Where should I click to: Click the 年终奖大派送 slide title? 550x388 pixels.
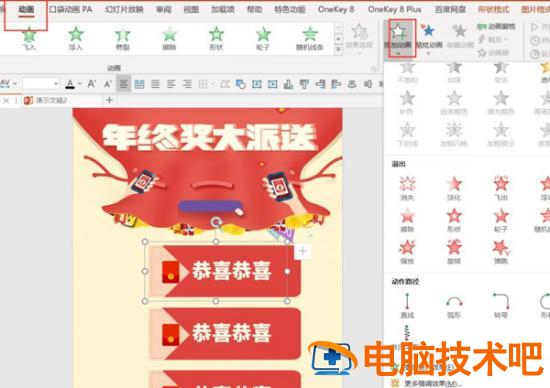pyautogui.click(x=210, y=138)
